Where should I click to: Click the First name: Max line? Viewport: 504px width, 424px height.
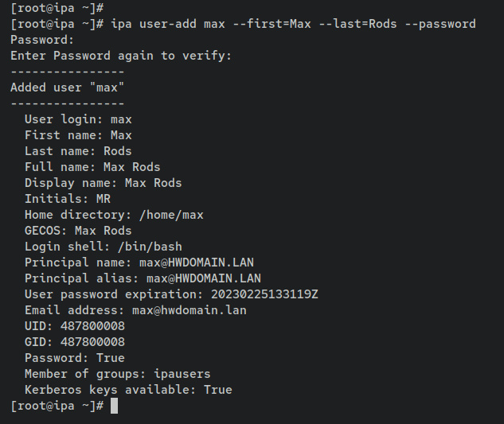click(x=78, y=135)
